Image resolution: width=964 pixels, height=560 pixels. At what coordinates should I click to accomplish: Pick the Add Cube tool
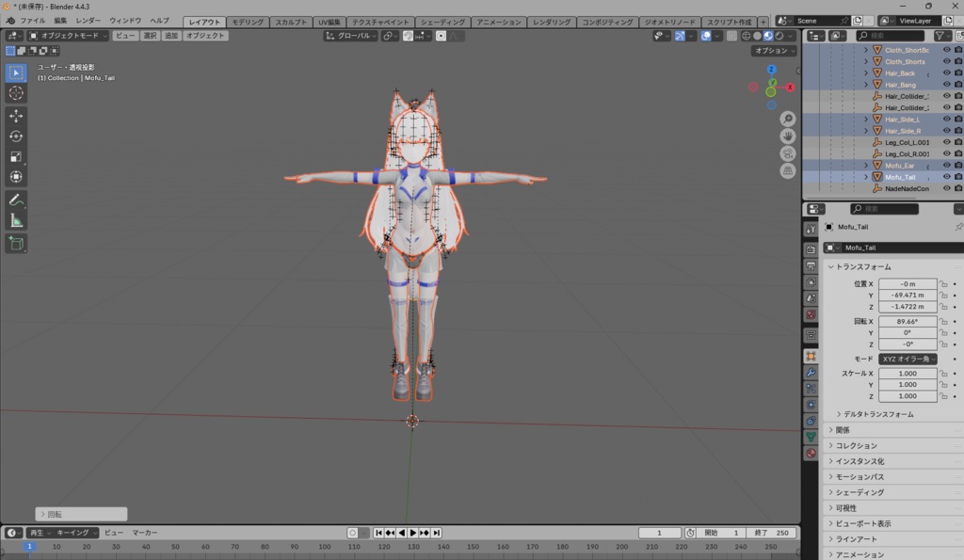click(x=16, y=244)
